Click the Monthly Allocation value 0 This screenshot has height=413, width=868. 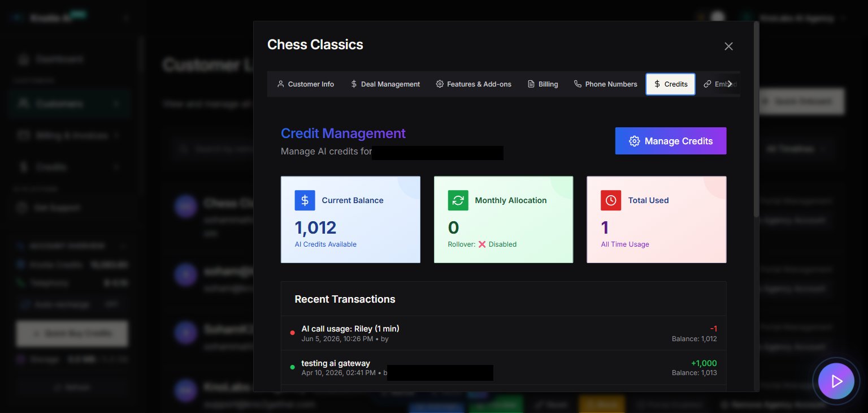tap(453, 227)
